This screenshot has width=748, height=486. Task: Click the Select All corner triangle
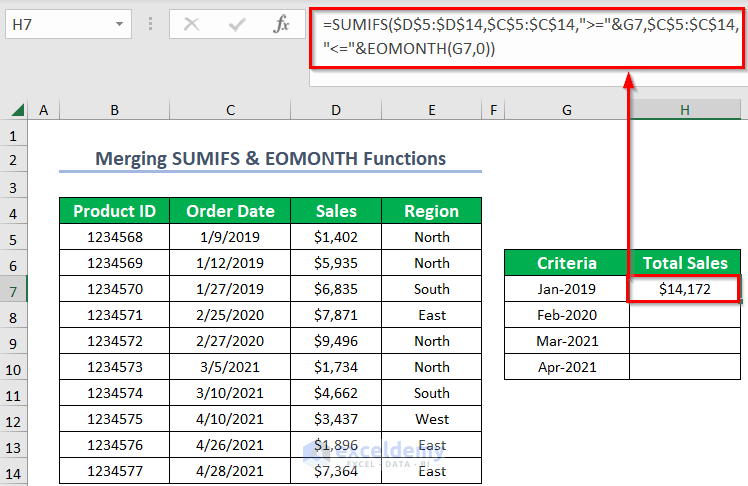16,110
